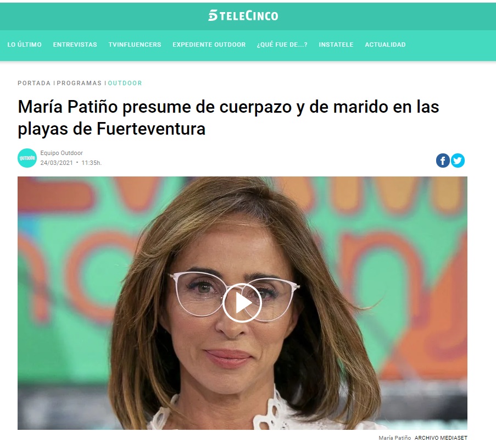Viewport: 496px width, 448px height.
Task: Click the Portada breadcrumb link
Action: click(x=34, y=83)
